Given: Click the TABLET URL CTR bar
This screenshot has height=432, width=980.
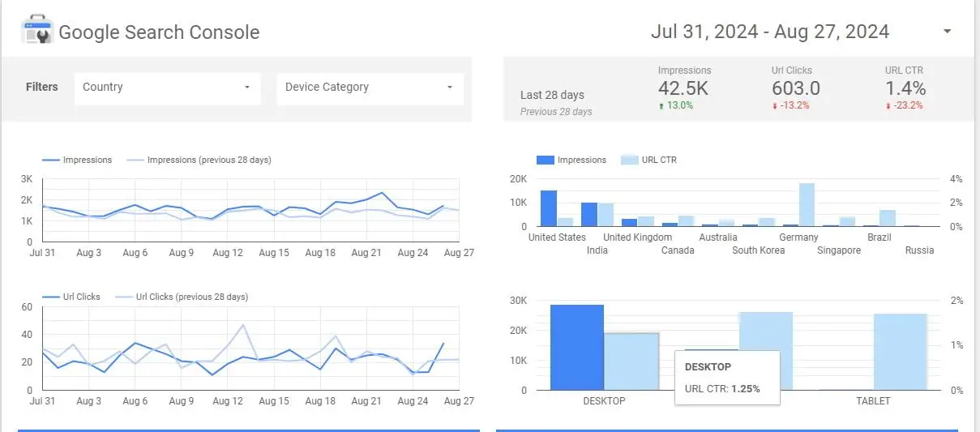Looking at the screenshot, I should (x=900, y=352).
